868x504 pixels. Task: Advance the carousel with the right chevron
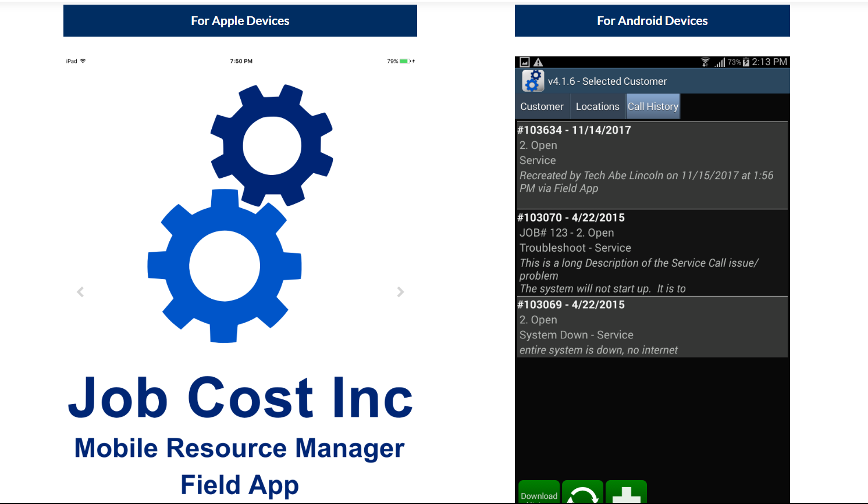(400, 292)
